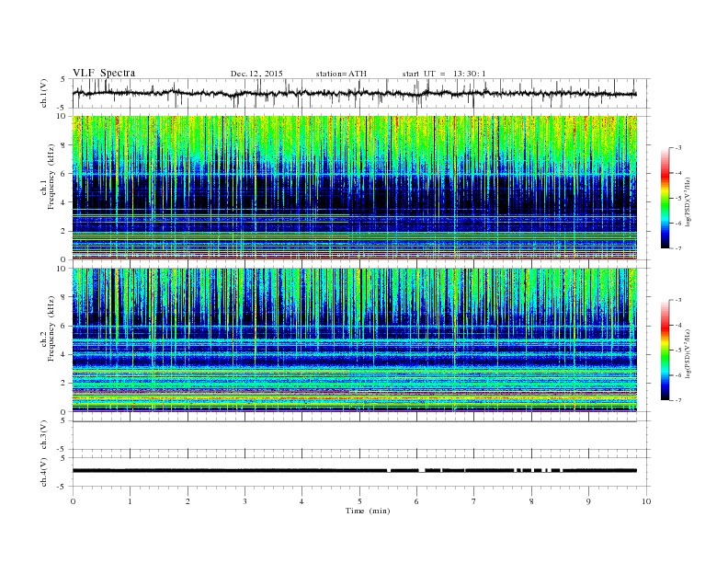Click the '-7' label on ch.1 color bar
The width and height of the screenshot is (728, 563).
[678, 248]
